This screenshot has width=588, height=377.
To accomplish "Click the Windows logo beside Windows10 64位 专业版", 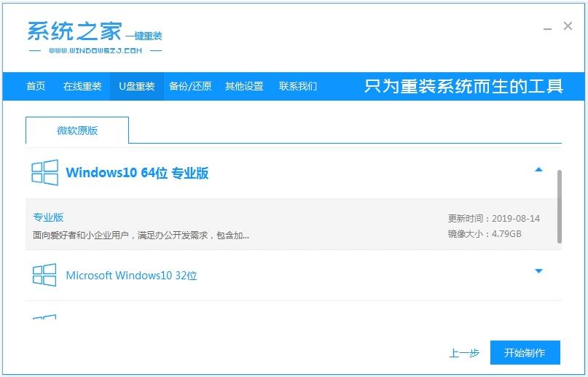I will point(44,173).
